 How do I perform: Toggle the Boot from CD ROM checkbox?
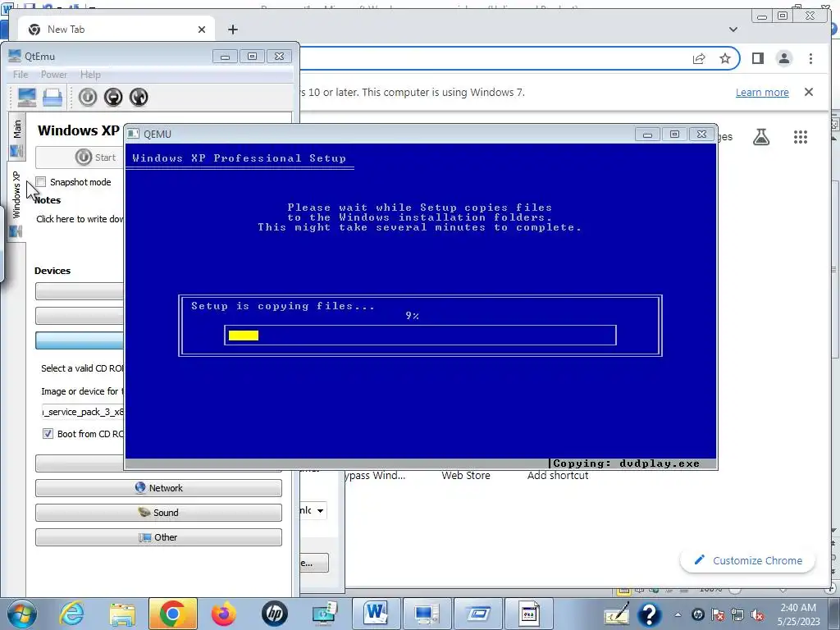tap(48, 434)
